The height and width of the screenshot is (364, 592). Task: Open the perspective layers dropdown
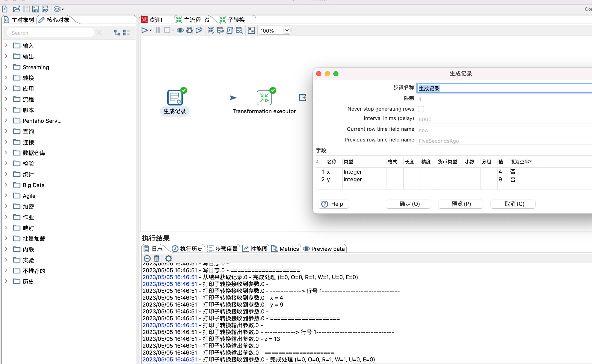pyautogui.click(x=59, y=9)
